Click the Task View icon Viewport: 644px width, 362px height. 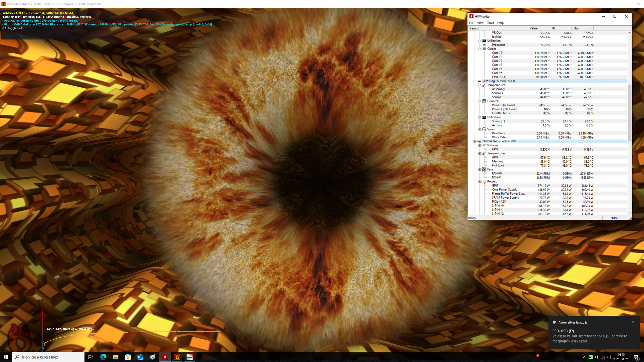(90, 357)
